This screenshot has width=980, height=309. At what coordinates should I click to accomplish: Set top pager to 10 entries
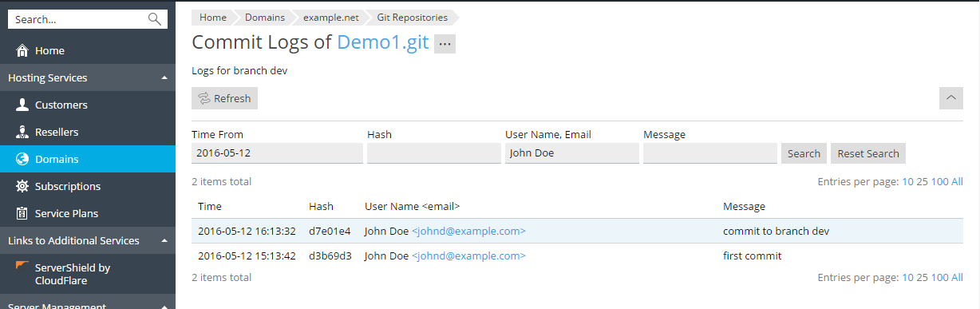[907, 181]
